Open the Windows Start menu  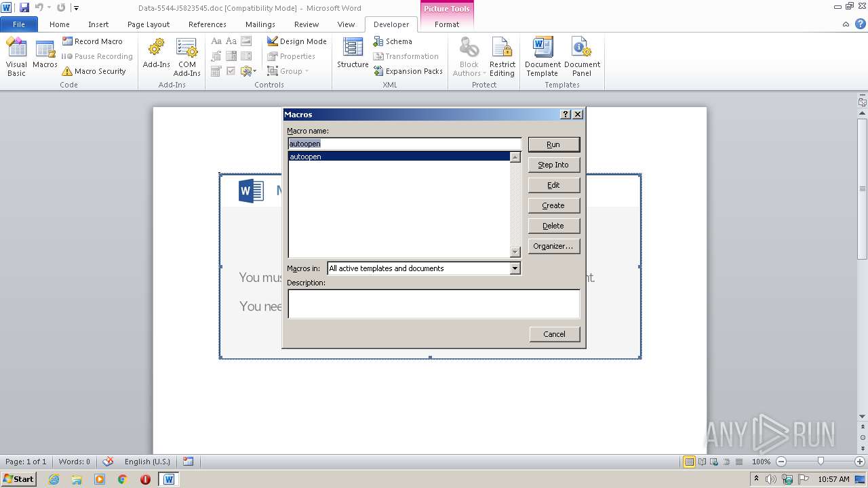pyautogui.click(x=18, y=479)
